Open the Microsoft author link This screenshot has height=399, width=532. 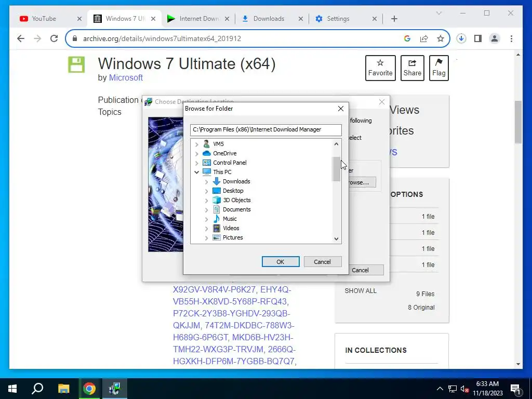(126, 78)
